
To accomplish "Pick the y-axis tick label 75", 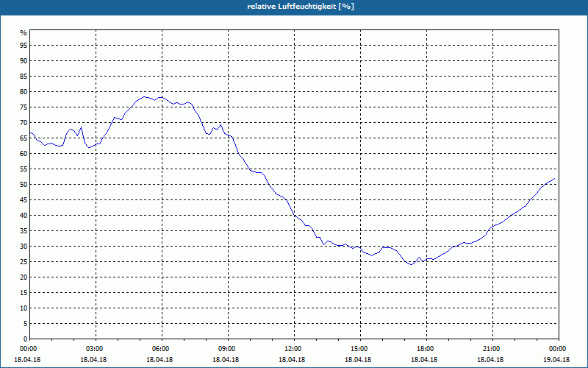I will [24, 107].
